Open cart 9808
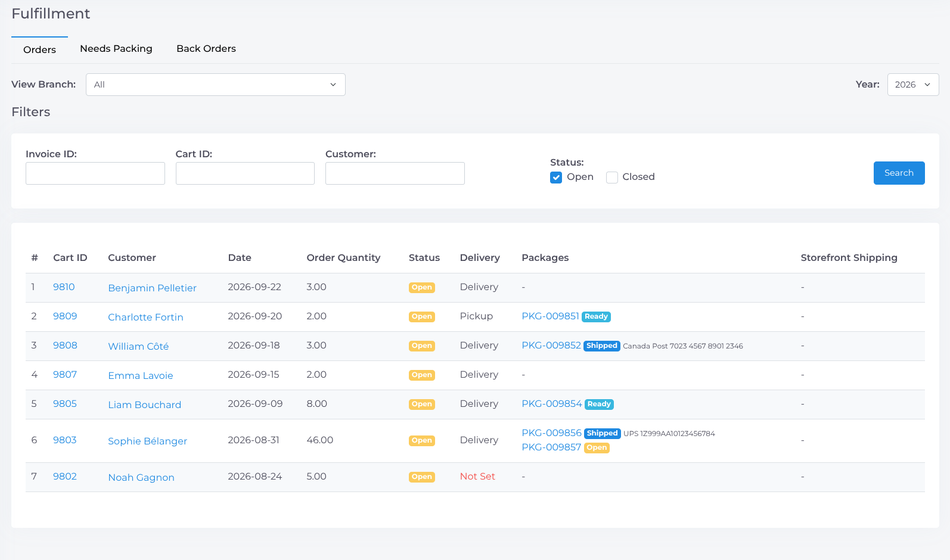 pos(65,346)
